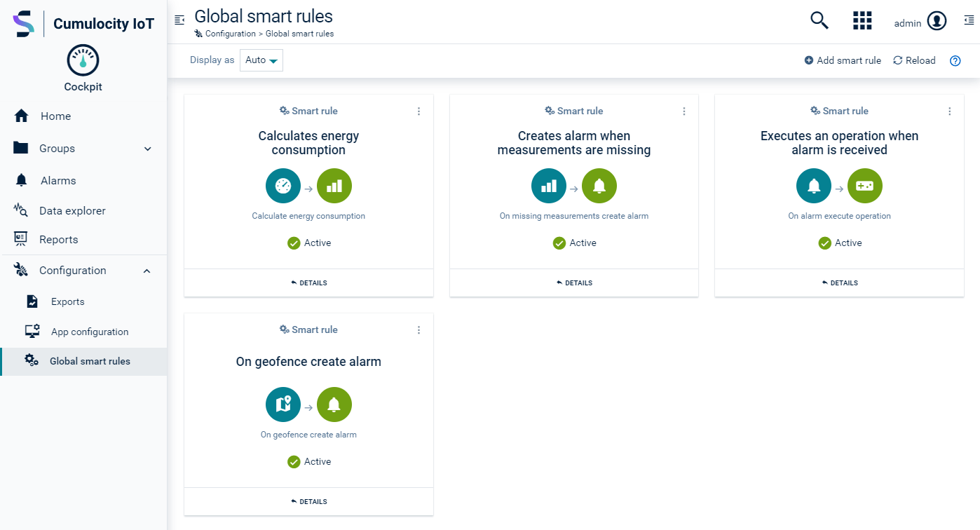Click gauge icon on Calculates energy consumption card
This screenshot has height=530, width=980.
[283, 186]
